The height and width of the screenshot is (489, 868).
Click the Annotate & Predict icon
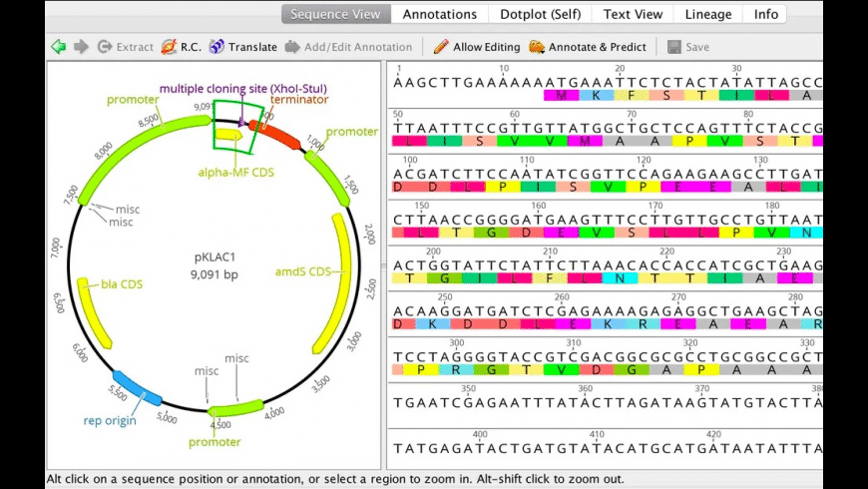537,47
